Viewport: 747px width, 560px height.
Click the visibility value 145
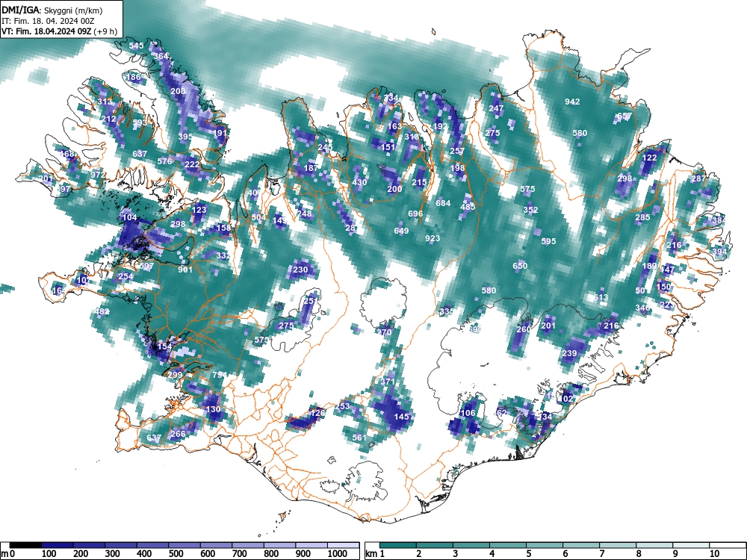tap(402, 417)
